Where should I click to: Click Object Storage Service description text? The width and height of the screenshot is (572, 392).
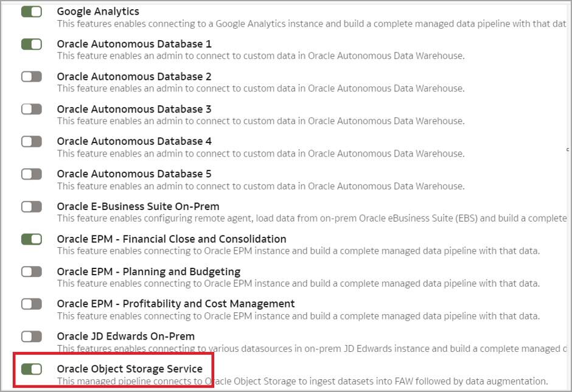coord(302,381)
